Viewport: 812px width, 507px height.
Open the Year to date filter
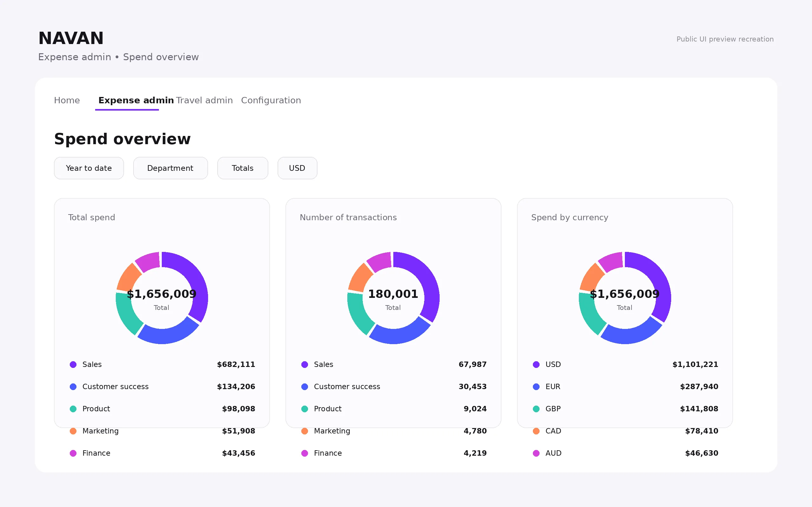coord(89,168)
